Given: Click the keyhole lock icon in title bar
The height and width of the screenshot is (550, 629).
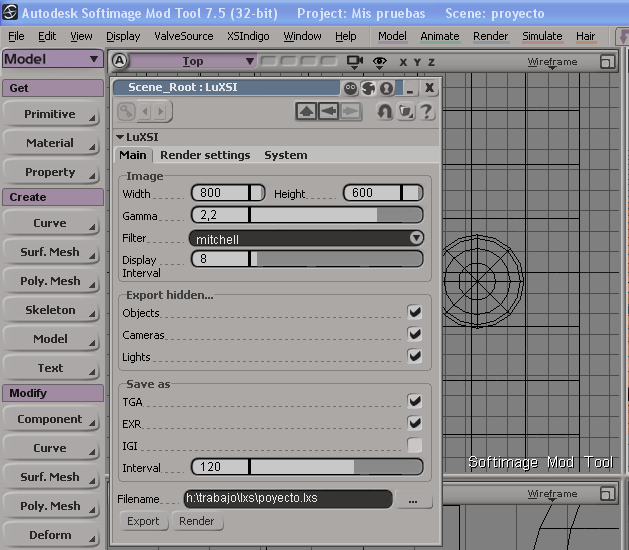Looking at the screenshot, I should 386,88.
